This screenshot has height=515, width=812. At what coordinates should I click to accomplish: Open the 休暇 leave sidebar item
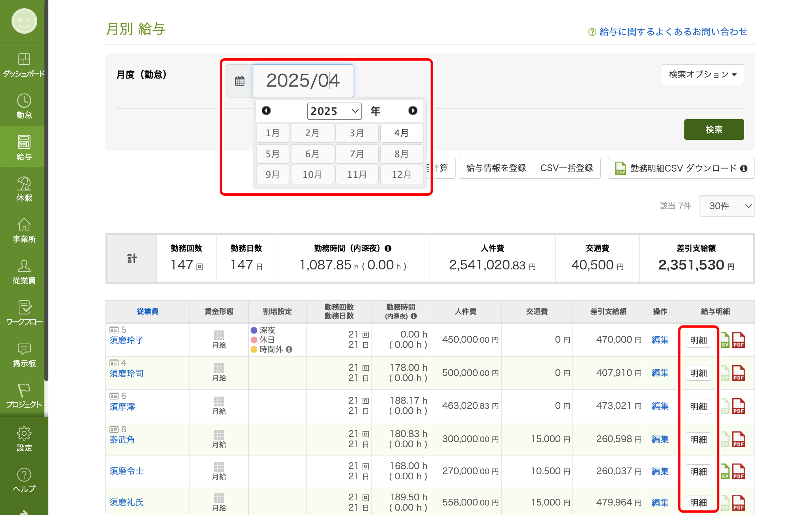click(24, 189)
